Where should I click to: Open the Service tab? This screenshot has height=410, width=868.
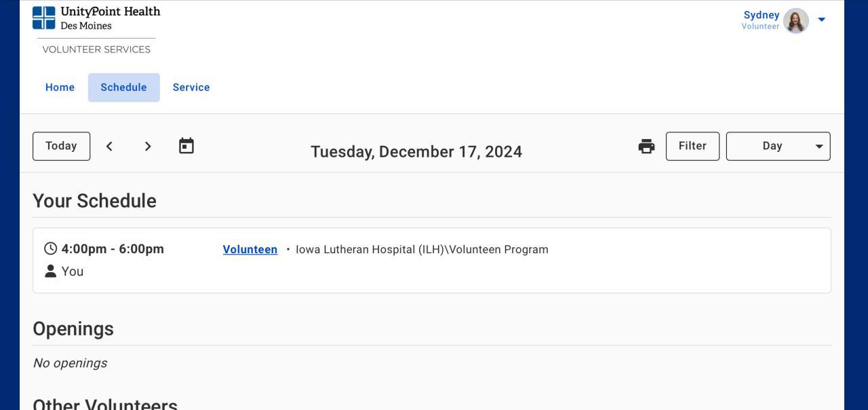(191, 88)
